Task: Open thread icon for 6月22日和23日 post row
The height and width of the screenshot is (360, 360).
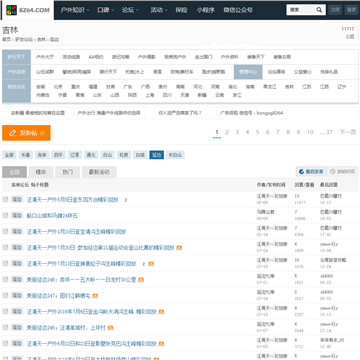Action: tap(5, 344)
